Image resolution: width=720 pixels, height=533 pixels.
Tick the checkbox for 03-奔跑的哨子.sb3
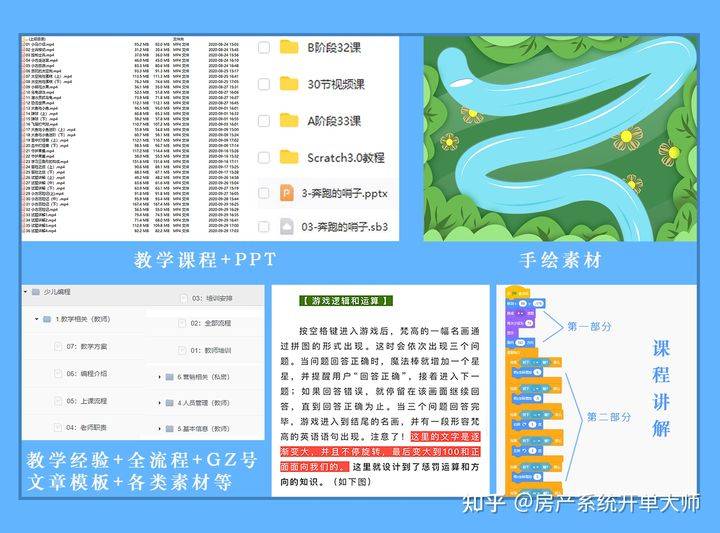(x=264, y=226)
